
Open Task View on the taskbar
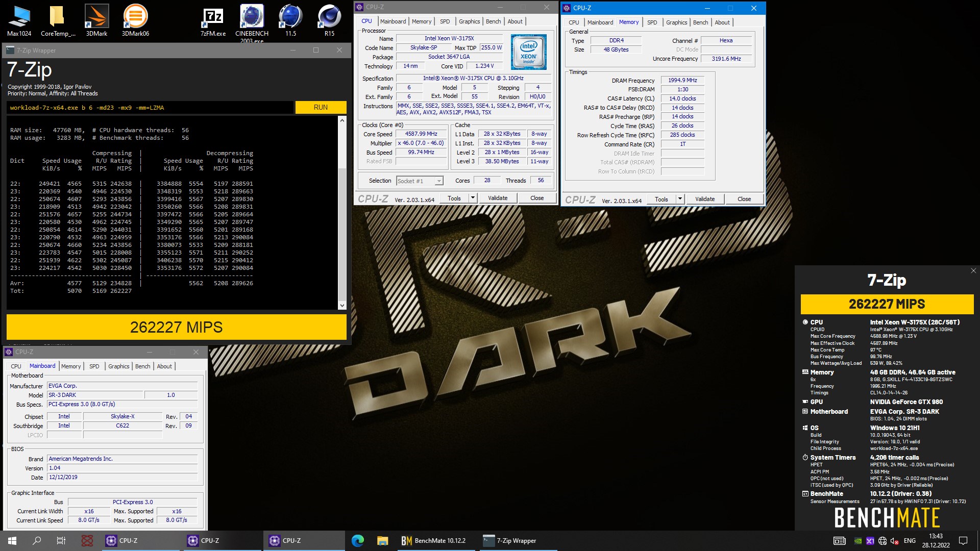61,541
